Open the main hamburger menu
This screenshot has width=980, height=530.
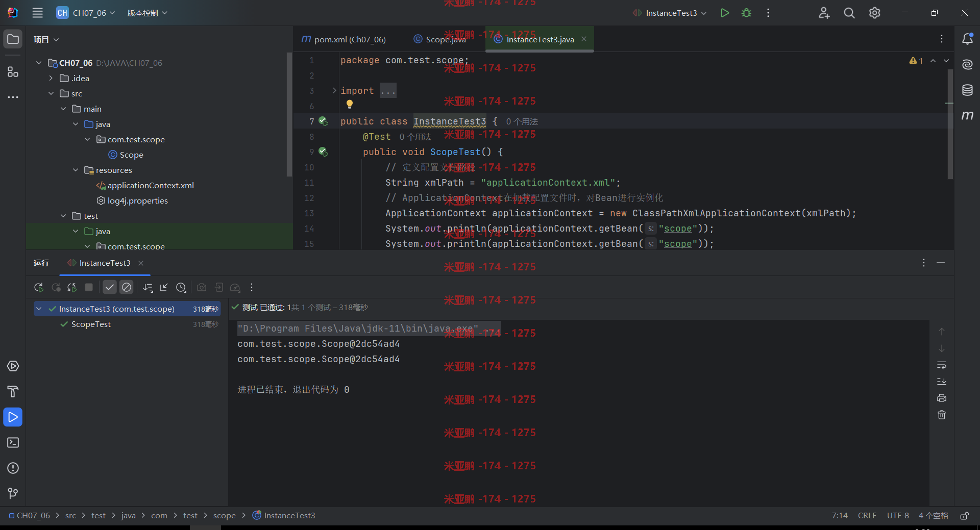37,13
